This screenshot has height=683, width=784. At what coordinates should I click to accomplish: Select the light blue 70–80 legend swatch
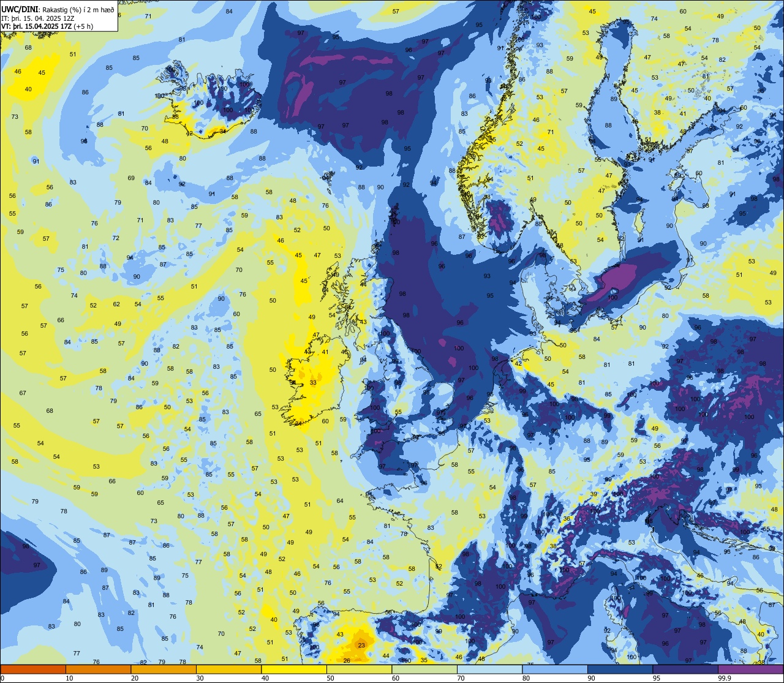point(489,669)
